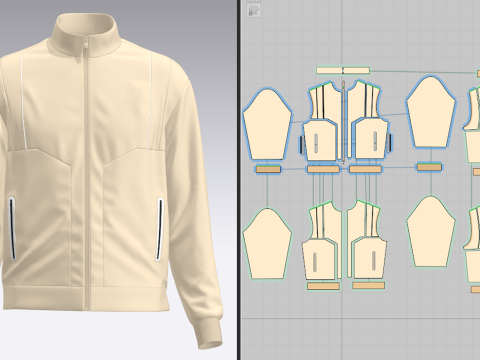The height and width of the screenshot is (360, 480).
Task: Select the top-row right lower front panel
Action: pyautogui.click(x=371, y=138)
